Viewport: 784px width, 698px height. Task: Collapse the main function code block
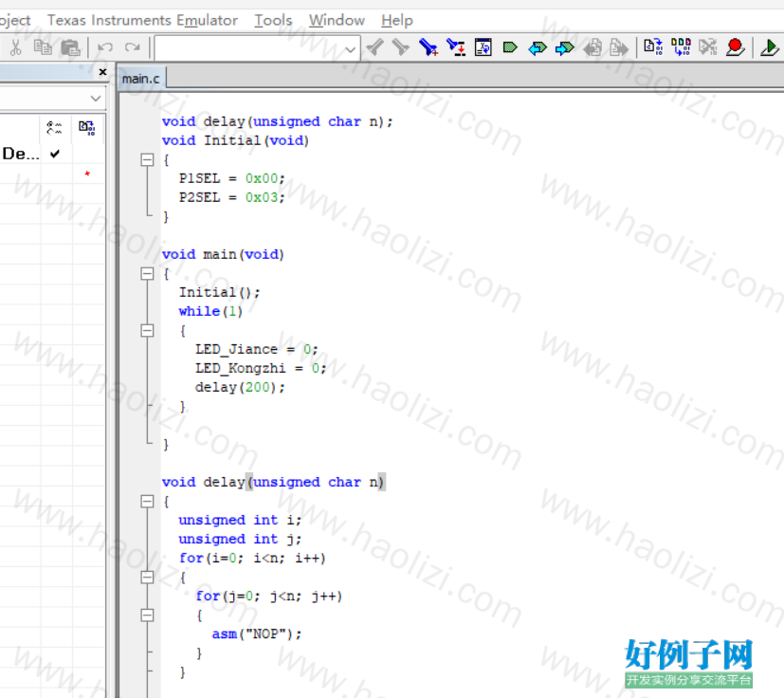[x=147, y=274]
